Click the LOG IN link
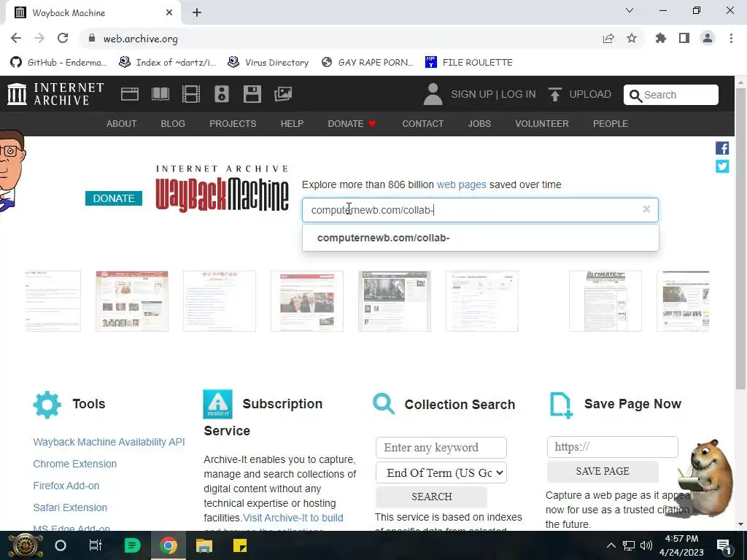This screenshot has width=747, height=560. (x=519, y=94)
